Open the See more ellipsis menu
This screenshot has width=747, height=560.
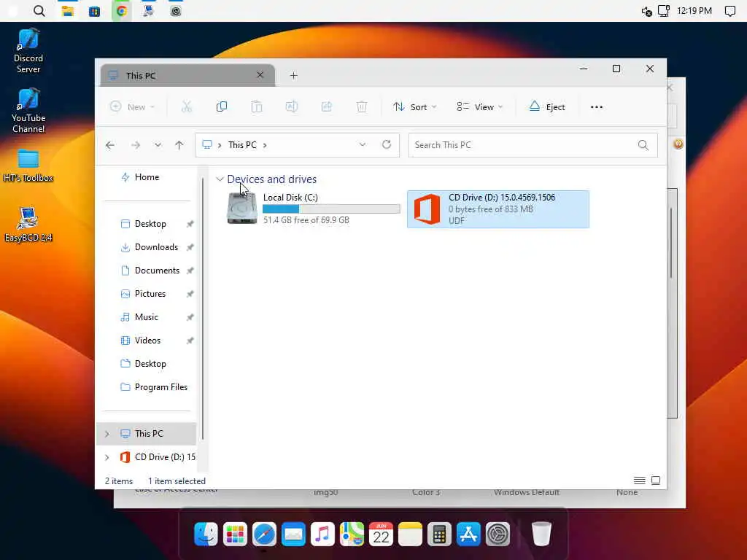coord(597,106)
